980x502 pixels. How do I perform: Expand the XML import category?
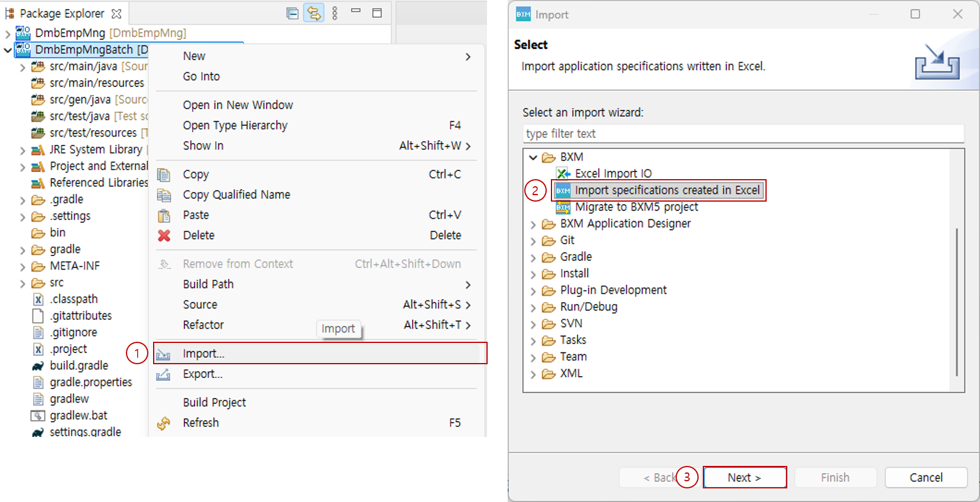(x=533, y=374)
